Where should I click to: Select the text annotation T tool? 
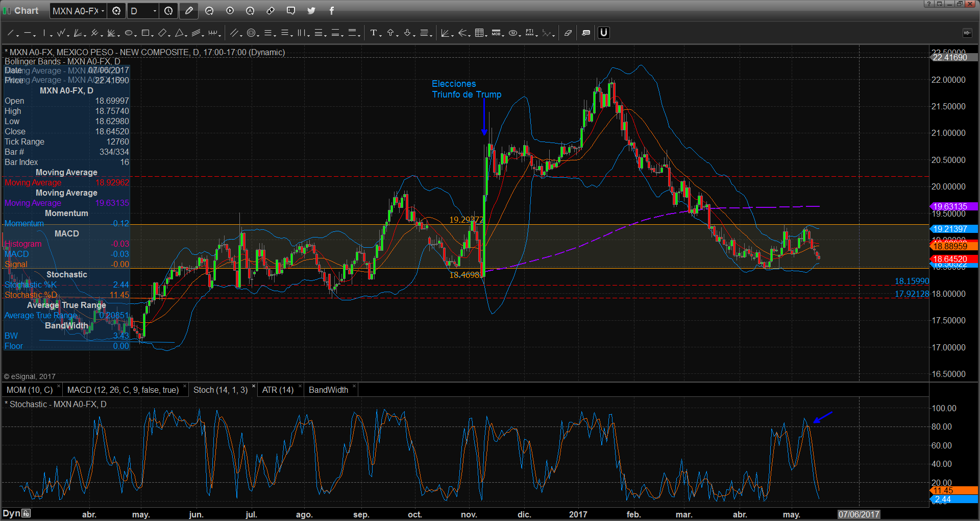click(x=373, y=33)
